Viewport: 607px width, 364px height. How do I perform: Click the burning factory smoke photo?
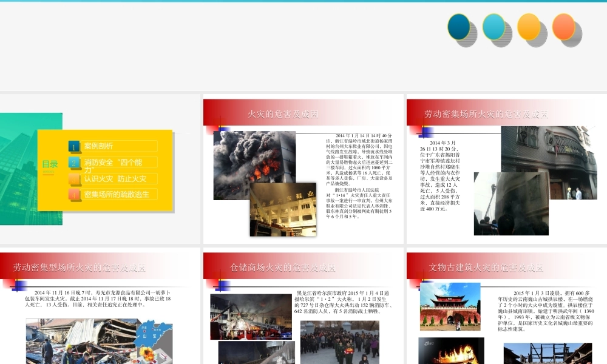point(254,157)
